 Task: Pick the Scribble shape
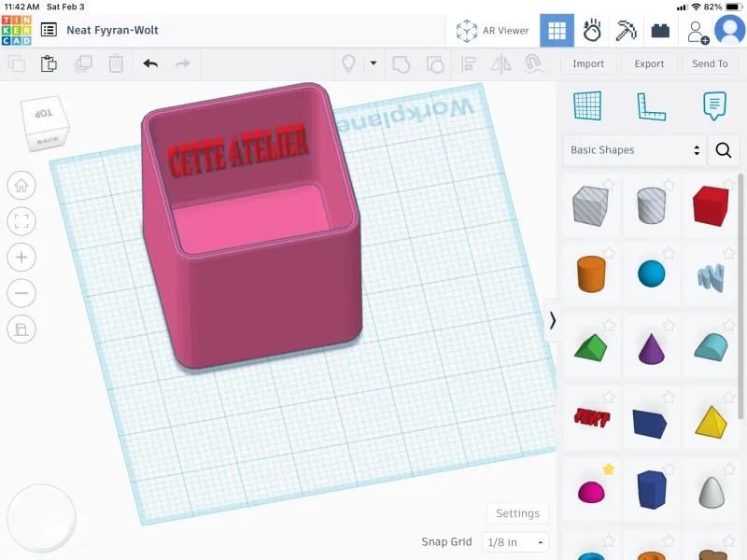[x=711, y=277]
